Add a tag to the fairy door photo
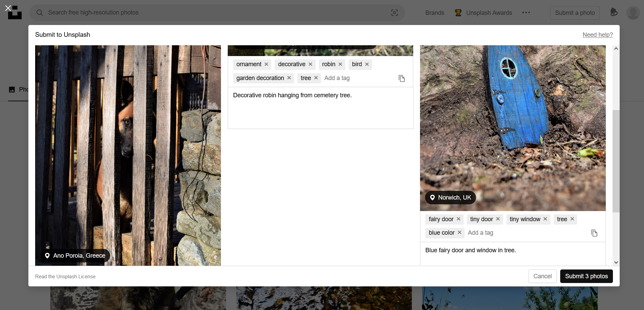Viewport: 644px width, 310px height. coord(526,233)
